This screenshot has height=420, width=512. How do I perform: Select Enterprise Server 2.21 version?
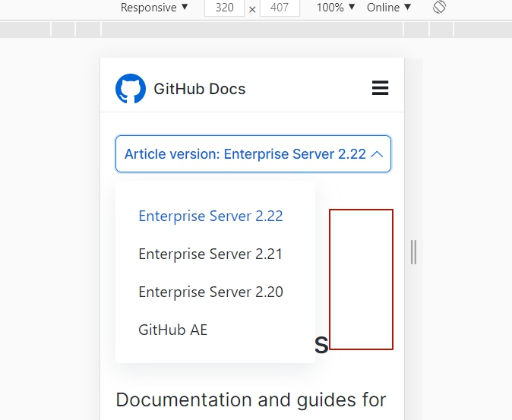click(210, 254)
